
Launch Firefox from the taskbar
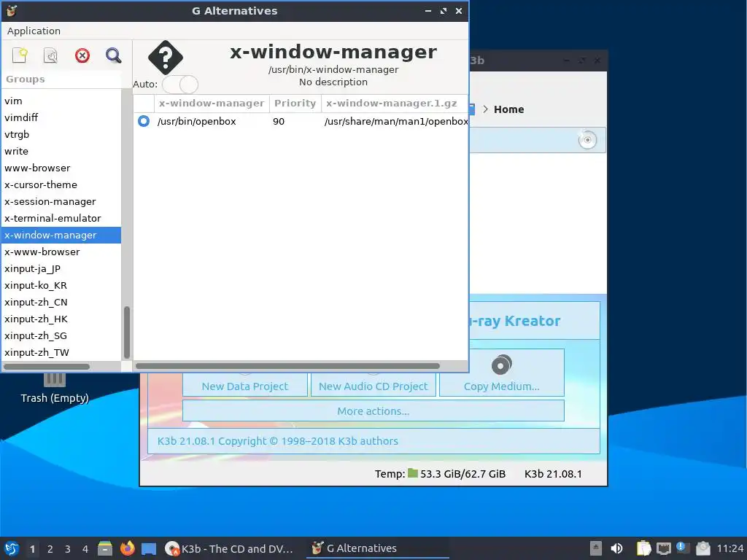127,548
